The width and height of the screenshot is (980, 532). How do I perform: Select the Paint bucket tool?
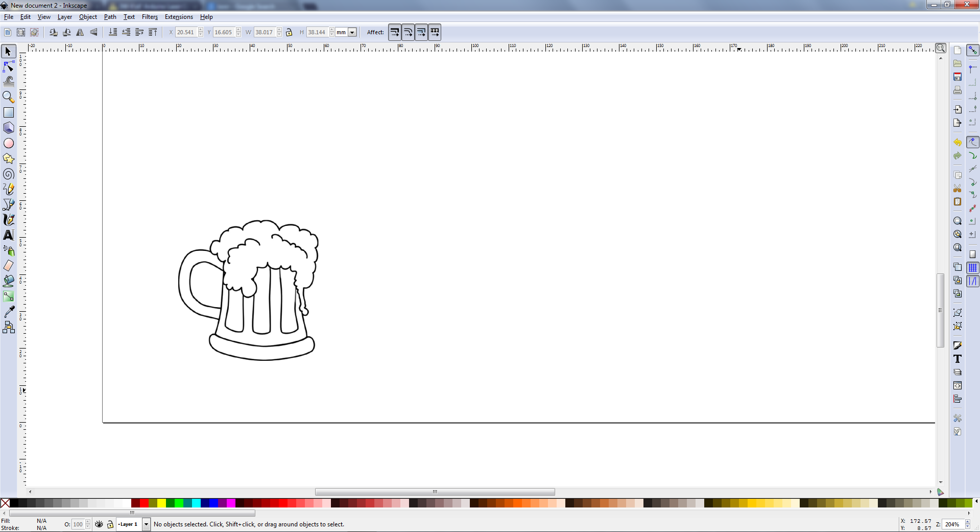8,281
